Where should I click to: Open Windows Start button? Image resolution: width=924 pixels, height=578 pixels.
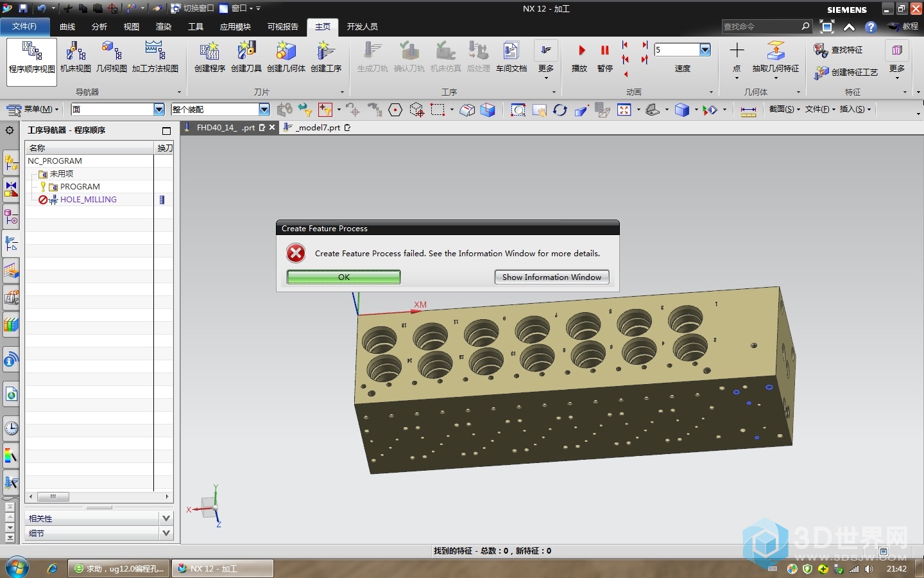(17, 568)
